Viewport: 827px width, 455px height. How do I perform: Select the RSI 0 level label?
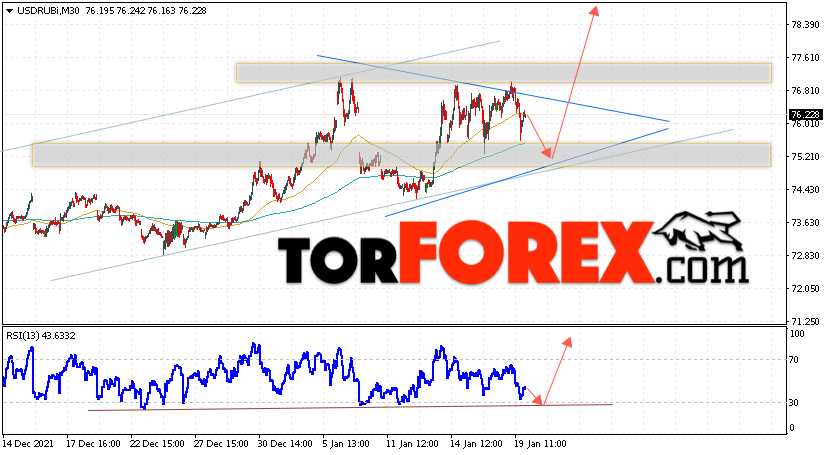pos(791,428)
